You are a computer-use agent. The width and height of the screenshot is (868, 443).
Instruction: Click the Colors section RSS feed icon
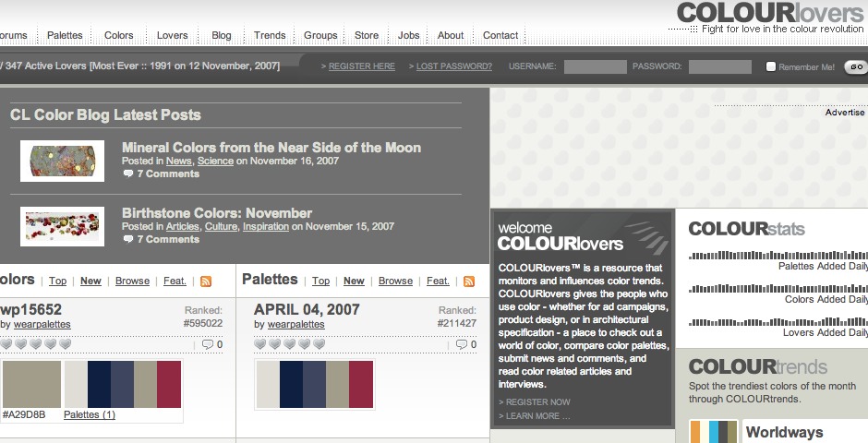coord(206,281)
